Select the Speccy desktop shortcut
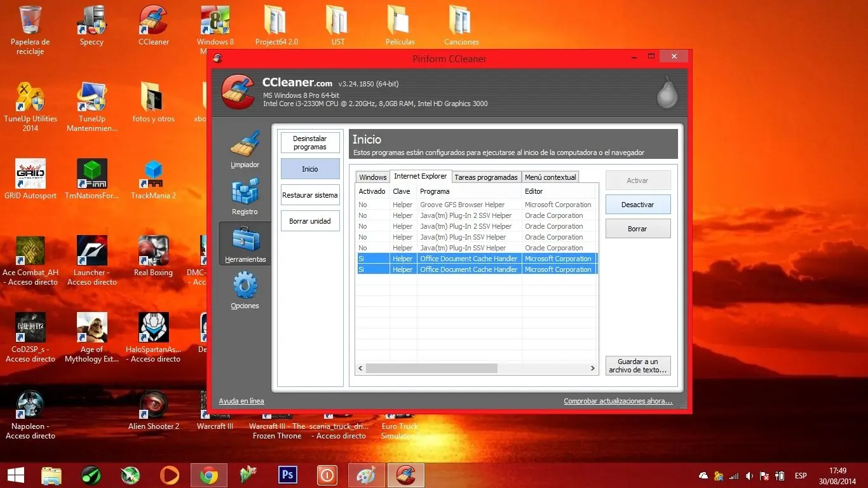The width and height of the screenshot is (868, 488). click(x=92, y=26)
